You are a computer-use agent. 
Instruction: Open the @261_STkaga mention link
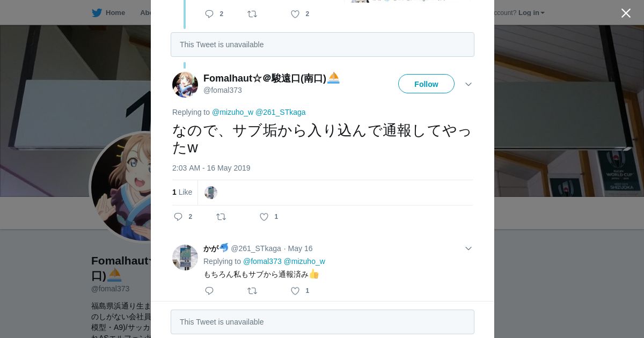click(x=280, y=112)
